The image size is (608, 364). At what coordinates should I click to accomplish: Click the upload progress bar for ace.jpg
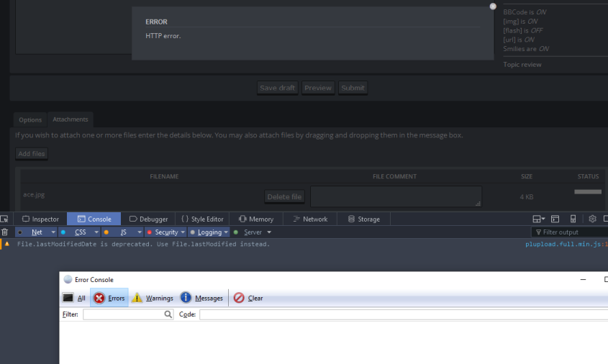pyautogui.click(x=588, y=191)
